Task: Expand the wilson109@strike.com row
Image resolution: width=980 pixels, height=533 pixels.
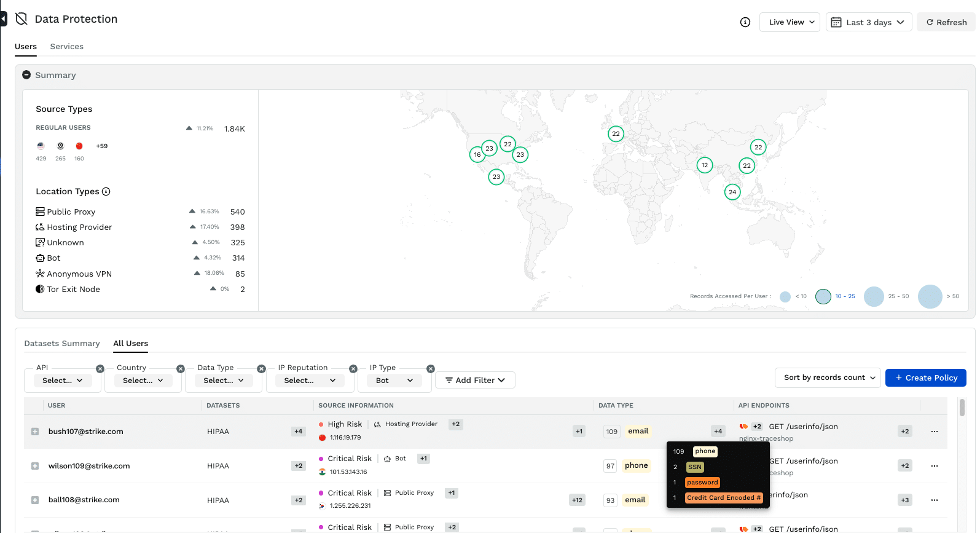Action: [x=35, y=466]
